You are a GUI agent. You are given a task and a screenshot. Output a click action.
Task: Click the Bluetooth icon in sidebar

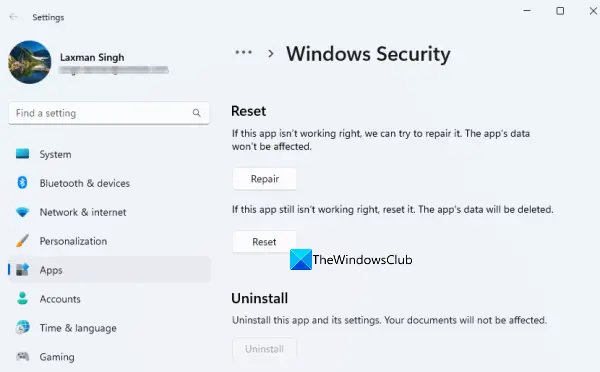pos(22,183)
